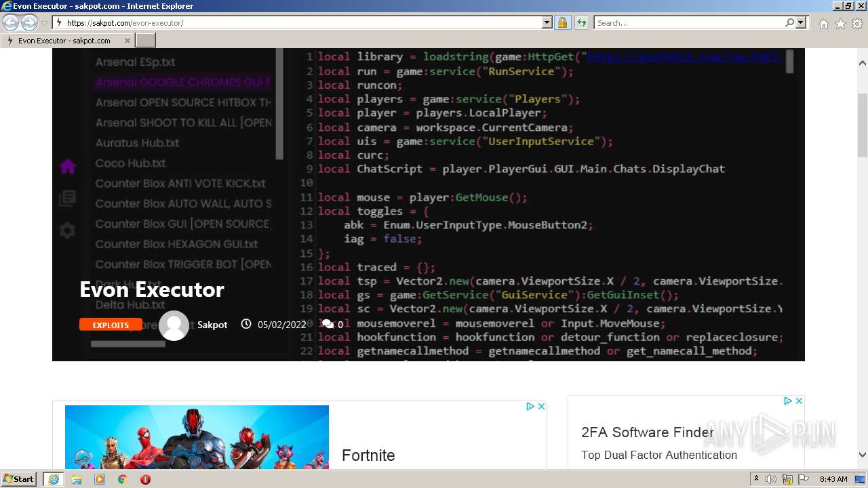
Task: Open the Windows Start menu
Action: pyautogui.click(x=19, y=479)
